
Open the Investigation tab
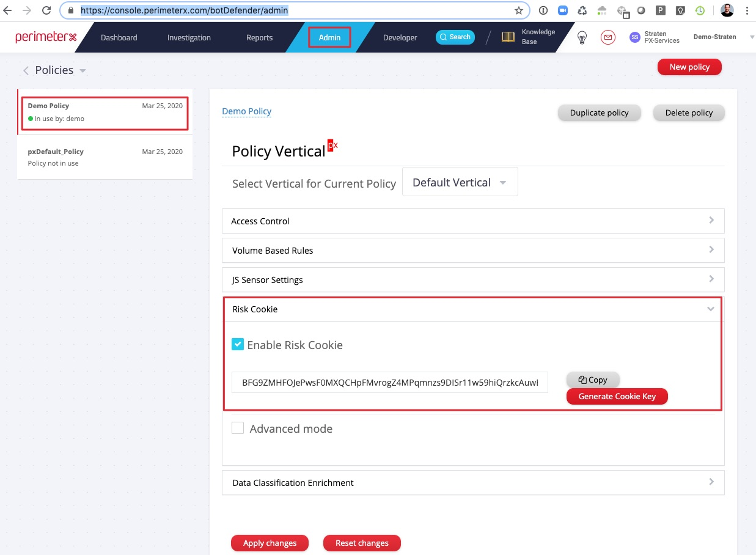(x=189, y=38)
